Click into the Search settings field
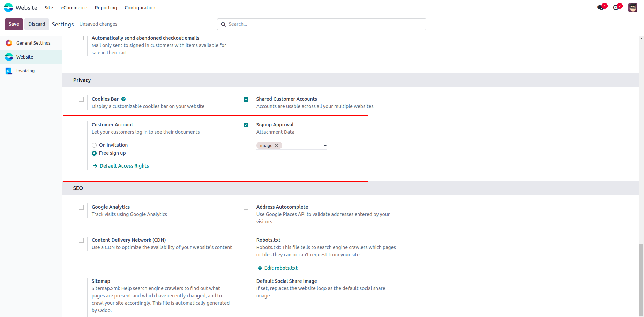This screenshot has height=317, width=644. click(324, 24)
